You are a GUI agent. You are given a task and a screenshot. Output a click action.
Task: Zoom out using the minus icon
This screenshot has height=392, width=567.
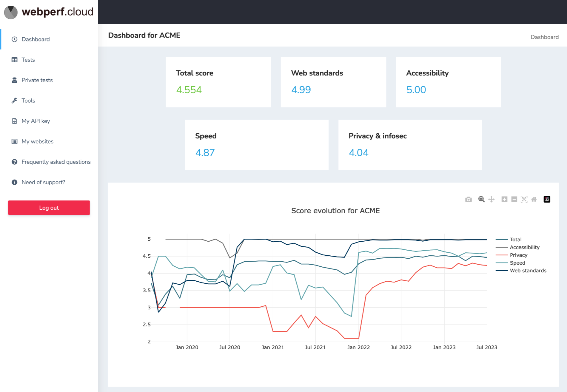[x=514, y=199]
